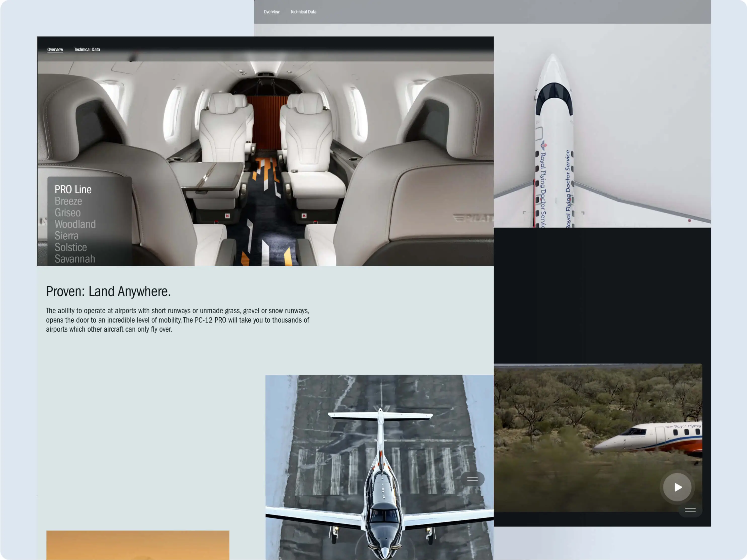Viewport: 747px width, 560px height.
Task: Click the paragraph about short runways
Action: click(x=178, y=320)
